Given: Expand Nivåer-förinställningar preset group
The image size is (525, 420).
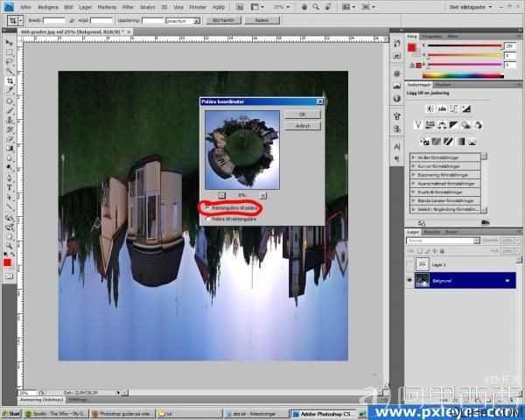Looking at the screenshot, I should point(413,157).
